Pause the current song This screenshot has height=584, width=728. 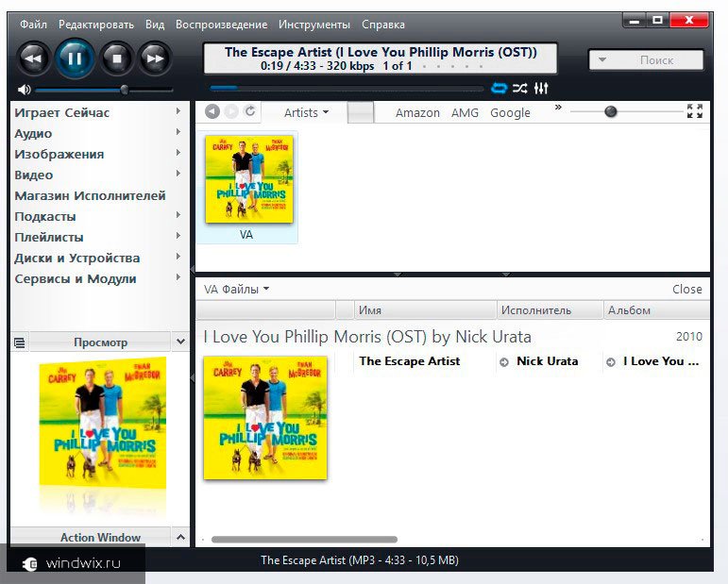75,58
